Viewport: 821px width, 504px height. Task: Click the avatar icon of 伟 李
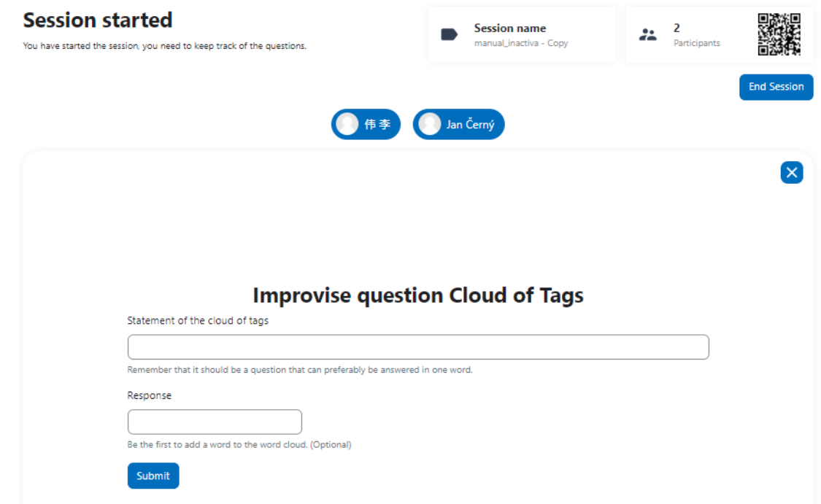[347, 124]
